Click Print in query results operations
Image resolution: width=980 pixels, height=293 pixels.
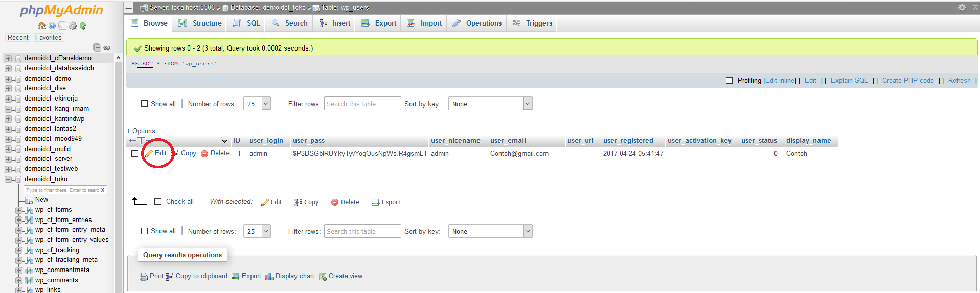pos(151,276)
